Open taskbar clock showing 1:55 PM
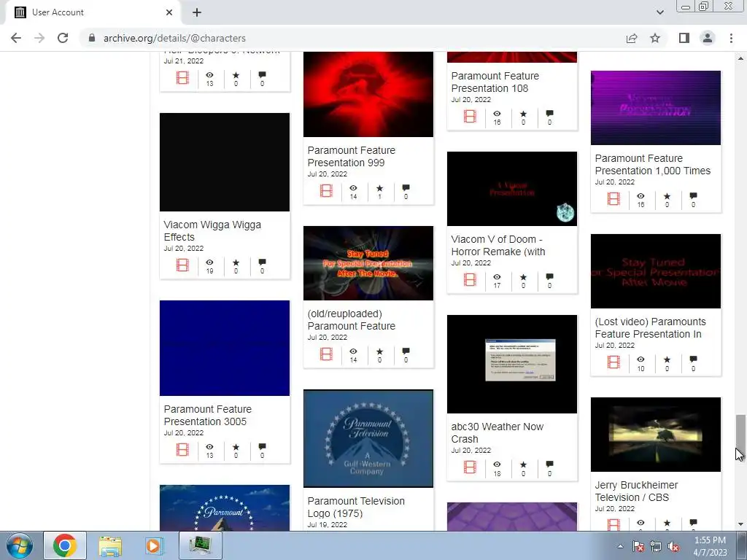 coord(710,546)
